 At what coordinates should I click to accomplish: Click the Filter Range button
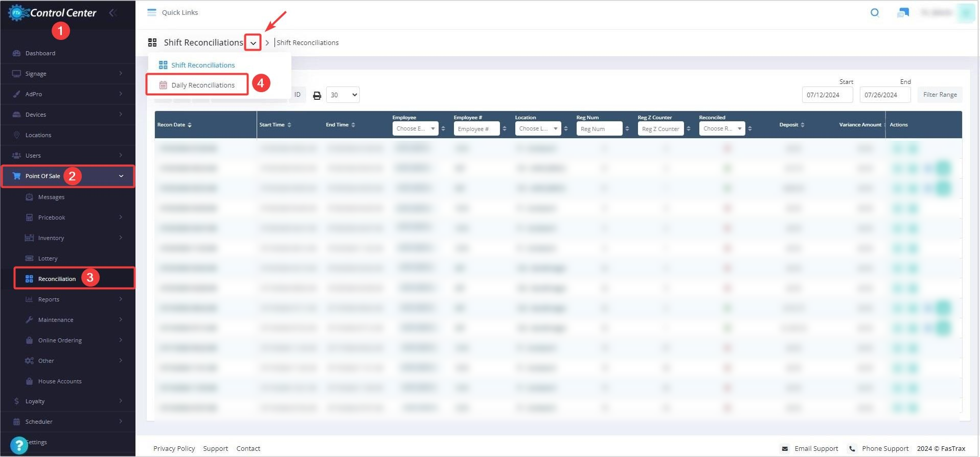(940, 95)
